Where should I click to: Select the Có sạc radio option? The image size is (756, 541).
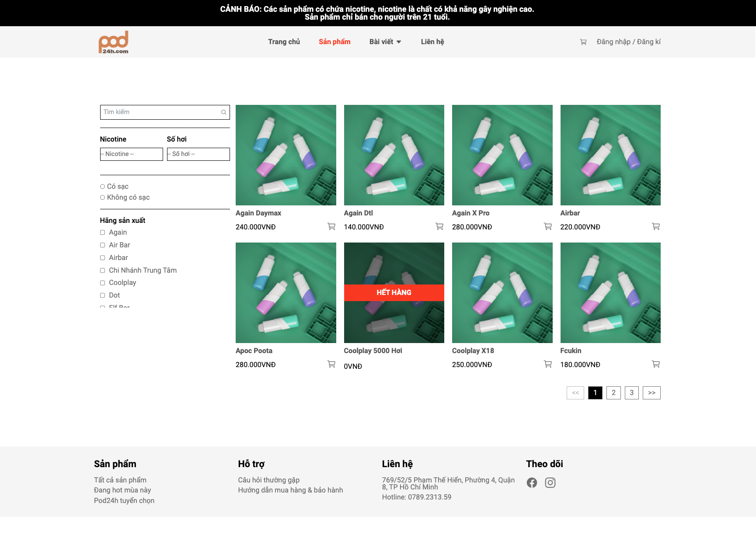pos(102,187)
